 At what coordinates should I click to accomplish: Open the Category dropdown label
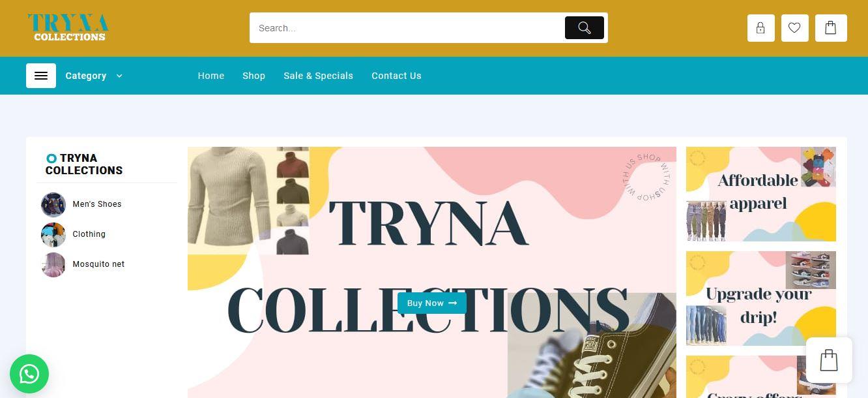tap(85, 76)
